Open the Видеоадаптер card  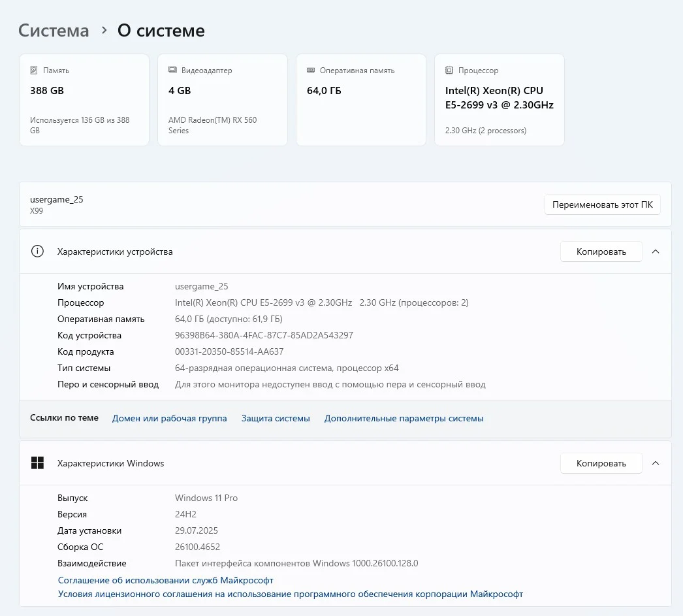(x=223, y=100)
